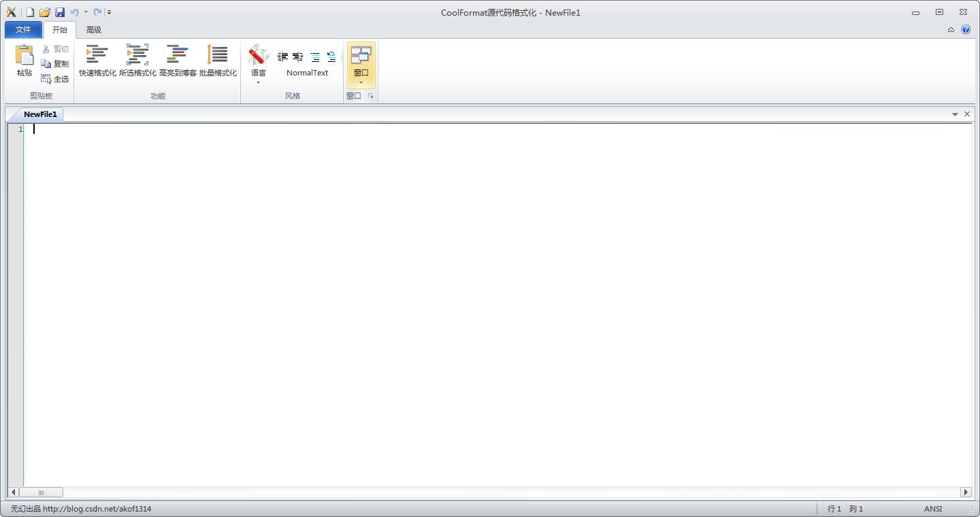Image resolution: width=980 pixels, height=517 pixels.
Task: Restore down the CoolFormat window
Action: tap(939, 12)
